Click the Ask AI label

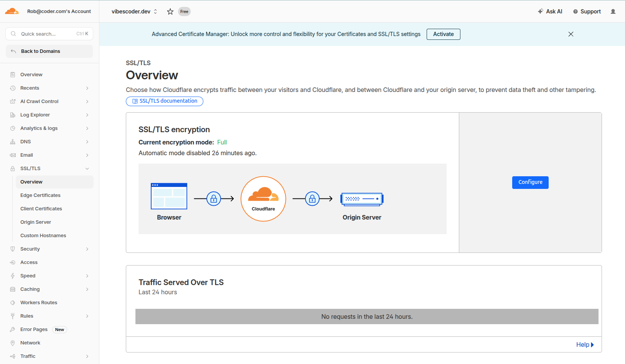click(x=554, y=11)
